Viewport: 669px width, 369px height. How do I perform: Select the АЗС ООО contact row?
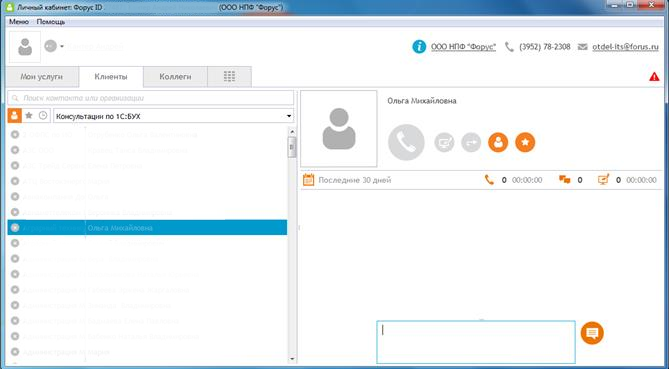[147, 150]
